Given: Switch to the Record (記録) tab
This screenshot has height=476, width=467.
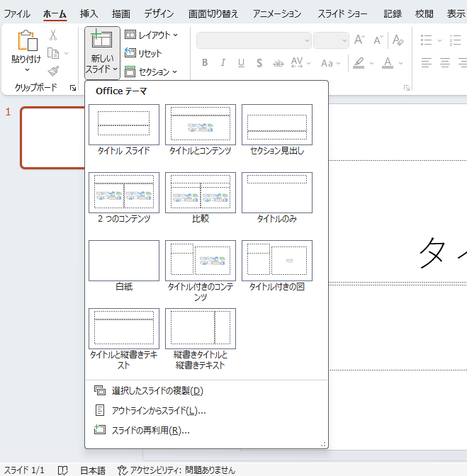Looking at the screenshot, I should pyautogui.click(x=393, y=13).
